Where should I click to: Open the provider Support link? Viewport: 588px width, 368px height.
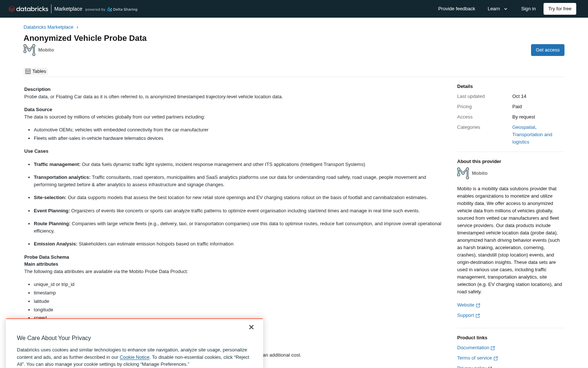(465, 315)
